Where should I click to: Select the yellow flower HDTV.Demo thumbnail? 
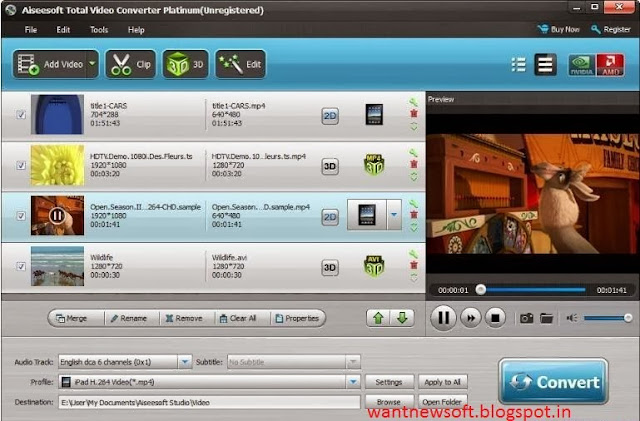(x=58, y=165)
